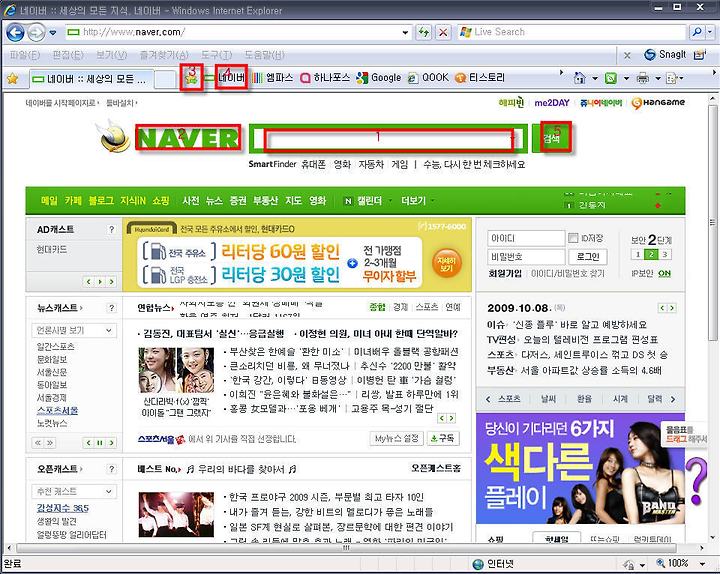720x574 pixels.
Task: Open the 파일(F) menu
Action: pyautogui.click(x=25, y=55)
